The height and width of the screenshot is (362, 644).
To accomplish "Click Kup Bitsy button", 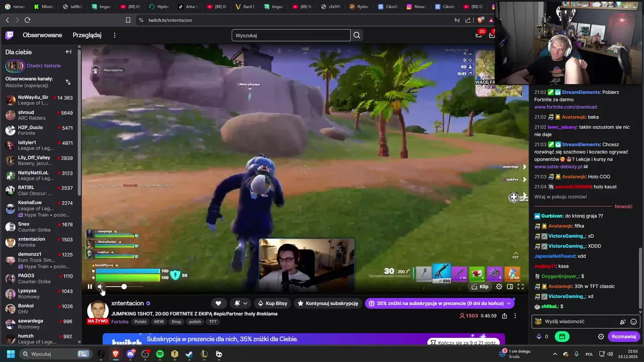I will (273, 303).
